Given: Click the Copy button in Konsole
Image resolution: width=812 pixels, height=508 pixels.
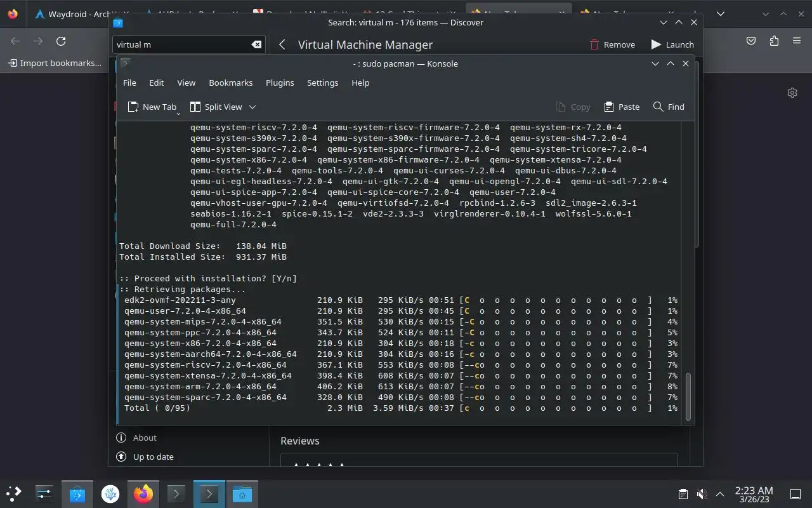Looking at the screenshot, I should 573,107.
